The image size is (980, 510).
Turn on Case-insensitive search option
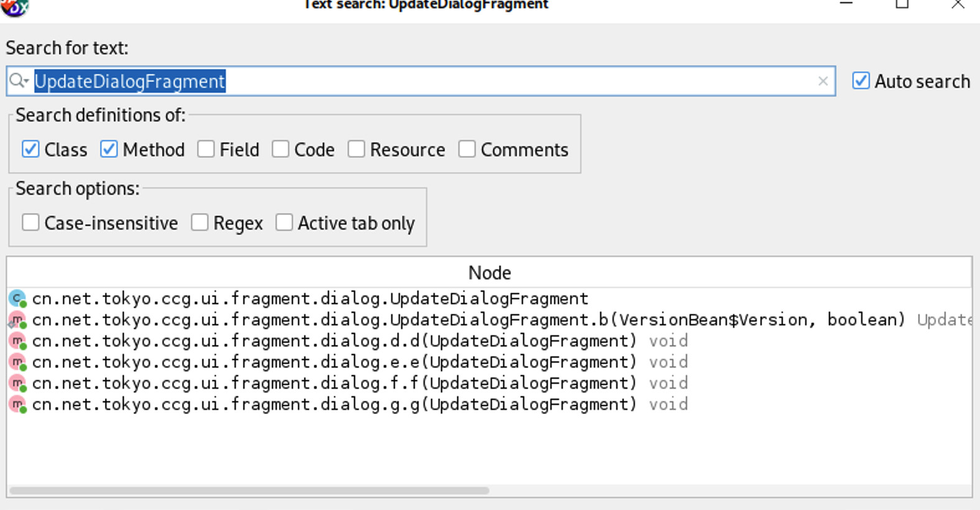point(30,223)
